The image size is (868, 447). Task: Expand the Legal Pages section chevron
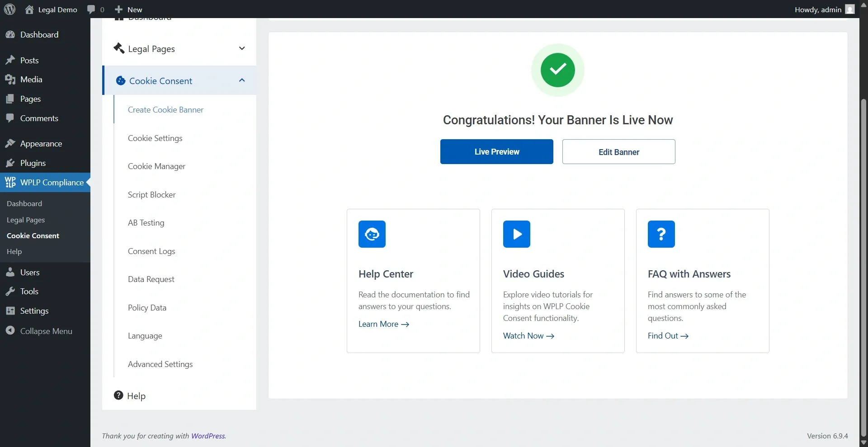(242, 48)
